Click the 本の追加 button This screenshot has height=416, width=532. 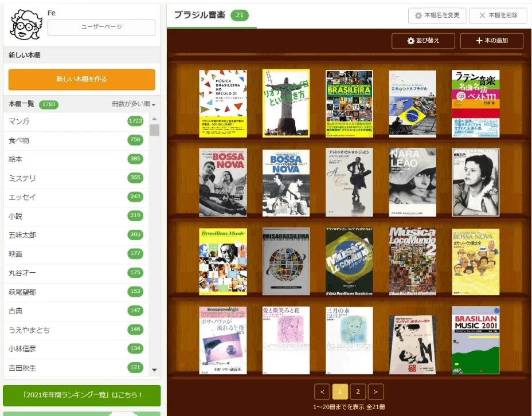tap(492, 41)
